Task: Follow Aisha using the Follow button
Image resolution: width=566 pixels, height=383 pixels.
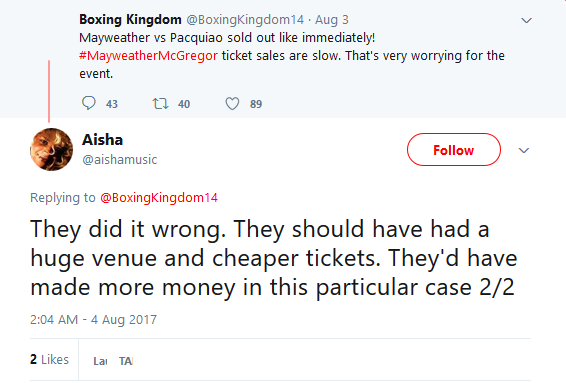Action: [x=454, y=149]
